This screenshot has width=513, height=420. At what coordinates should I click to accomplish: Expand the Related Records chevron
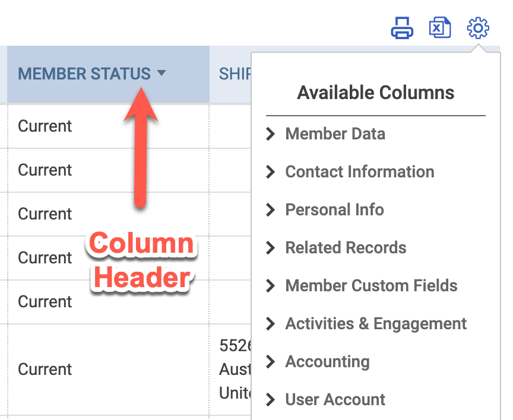pos(270,247)
